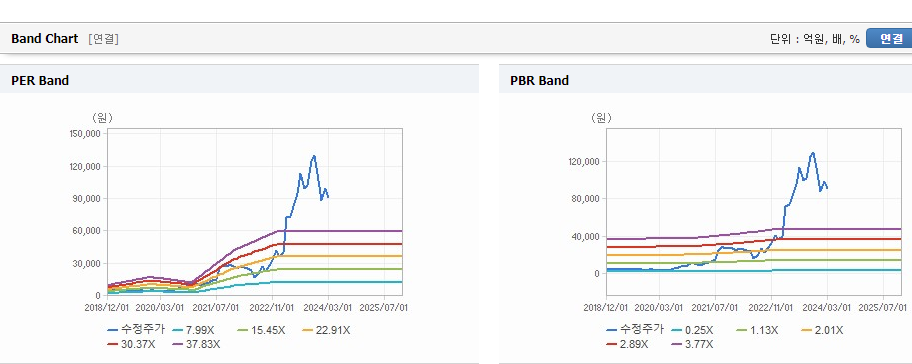The width and height of the screenshot is (912, 364).
Task: Toggle 2.01X legend item
Action: click(822, 330)
